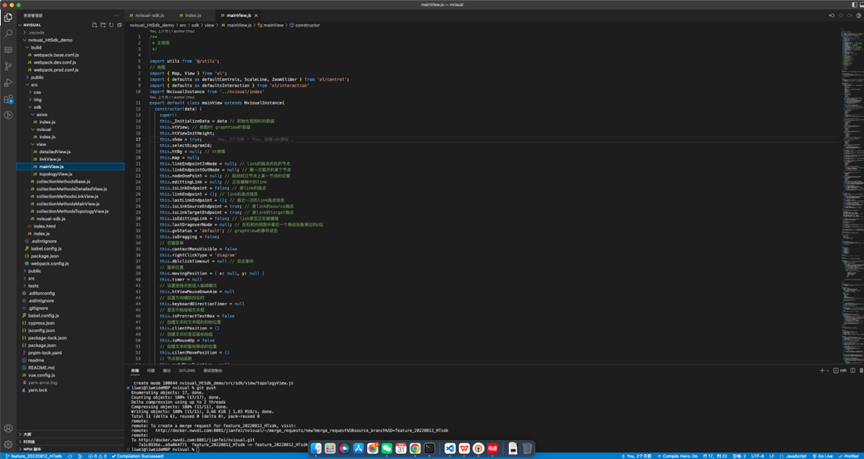Click the JavaScript language mode button

point(796,456)
